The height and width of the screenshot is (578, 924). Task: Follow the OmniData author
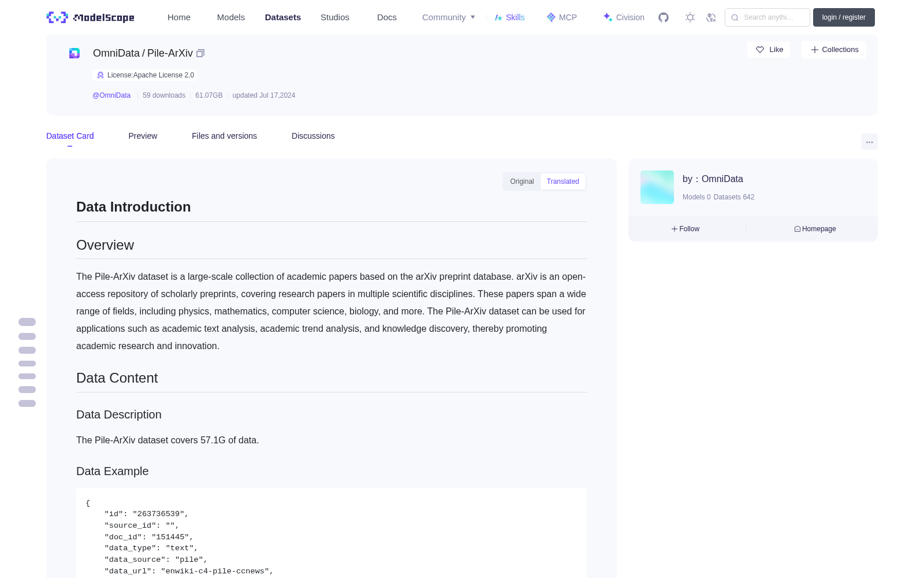(685, 229)
